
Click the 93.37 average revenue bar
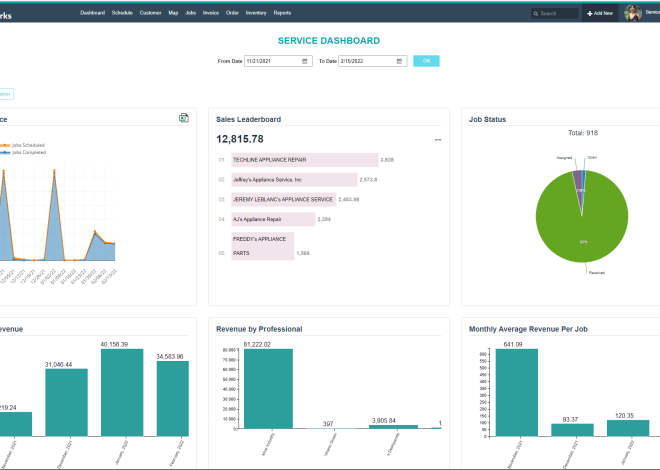(x=572, y=430)
